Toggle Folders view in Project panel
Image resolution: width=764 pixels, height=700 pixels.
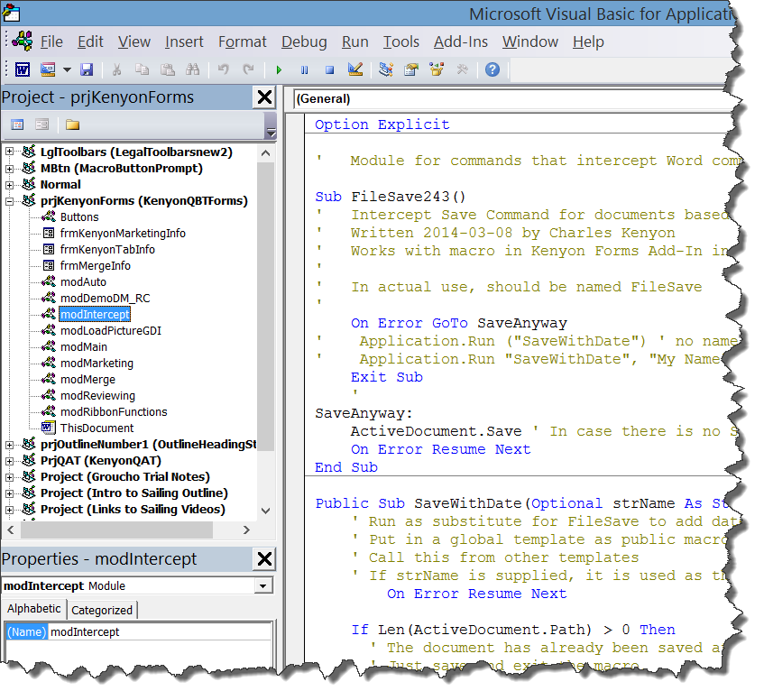[x=72, y=124]
